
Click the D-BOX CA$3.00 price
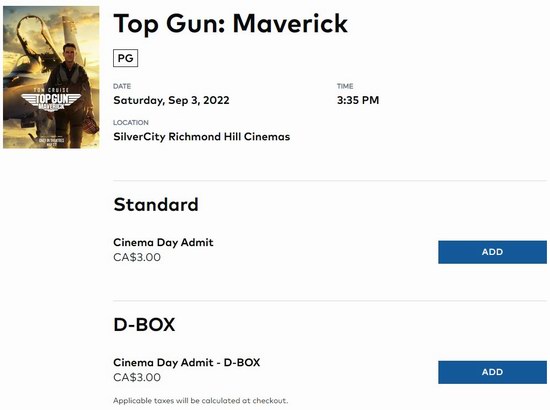(137, 377)
